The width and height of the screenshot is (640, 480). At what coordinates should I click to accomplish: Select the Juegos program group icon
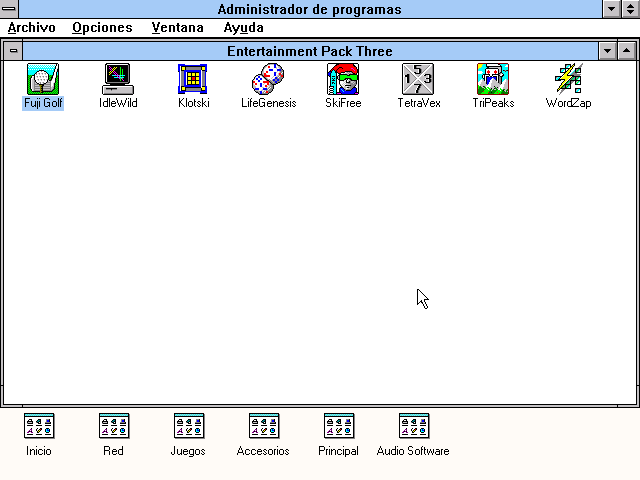pos(189,426)
